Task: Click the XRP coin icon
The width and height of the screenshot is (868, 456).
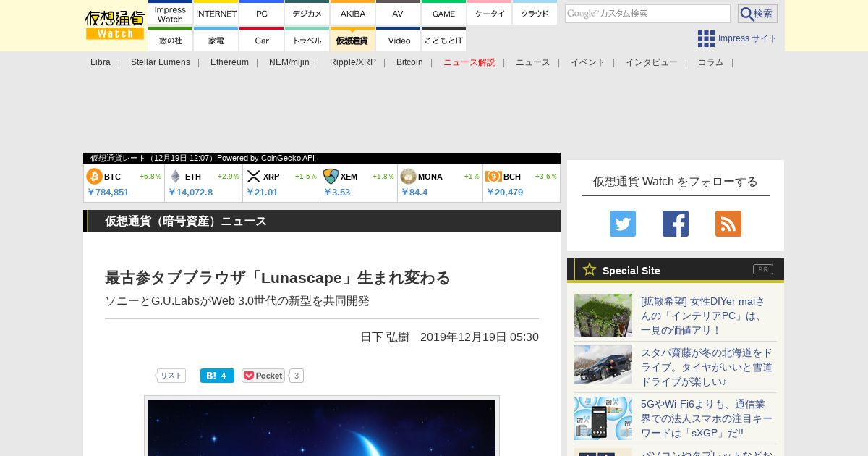Action: click(x=253, y=177)
